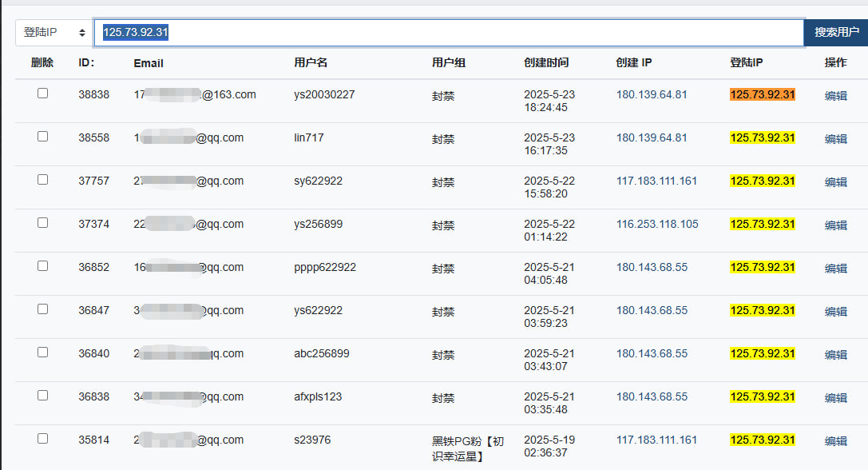Click the IP search input field

(449, 33)
